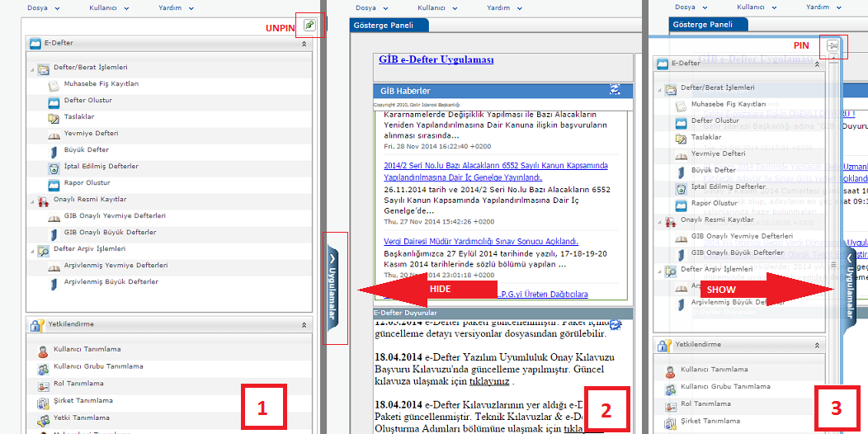Screen dimensions: 868x434
Task: Open İptal Edilmiş Defterler trash icon, left panel
Action: pos(53,167)
